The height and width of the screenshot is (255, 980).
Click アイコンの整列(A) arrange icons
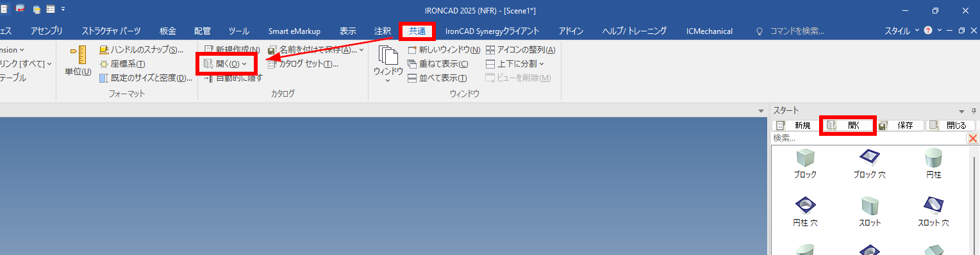point(520,49)
